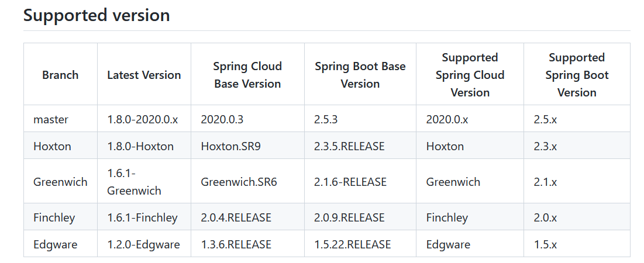Image resolution: width=644 pixels, height=263 pixels.
Task: Select the "Latest Version" column header
Action: (x=144, y=75)
